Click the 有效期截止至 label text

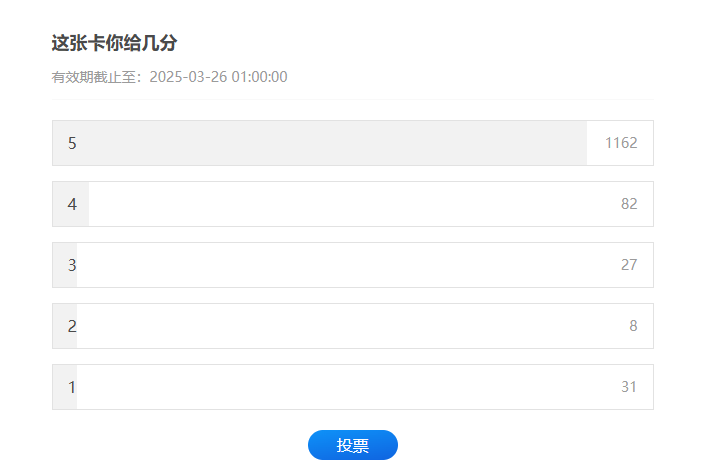[x=93, y=77]
